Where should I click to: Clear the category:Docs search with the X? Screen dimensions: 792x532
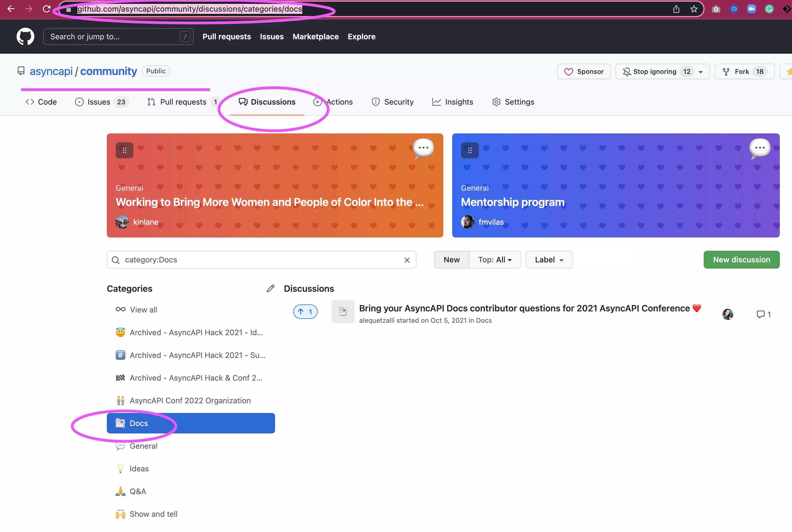coord(407,260)
